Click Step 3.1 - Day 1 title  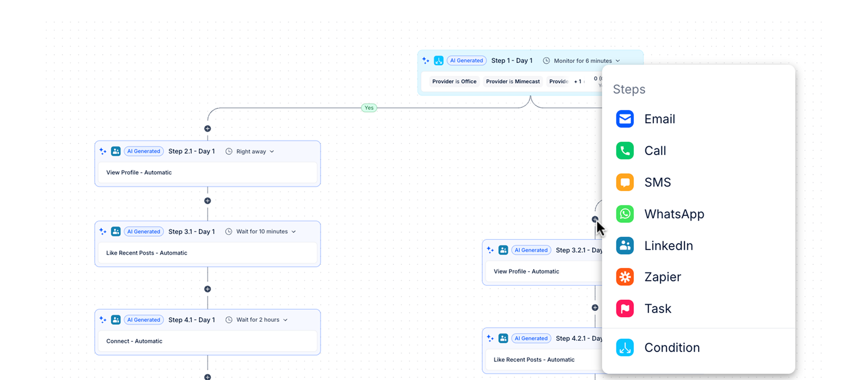192,232
